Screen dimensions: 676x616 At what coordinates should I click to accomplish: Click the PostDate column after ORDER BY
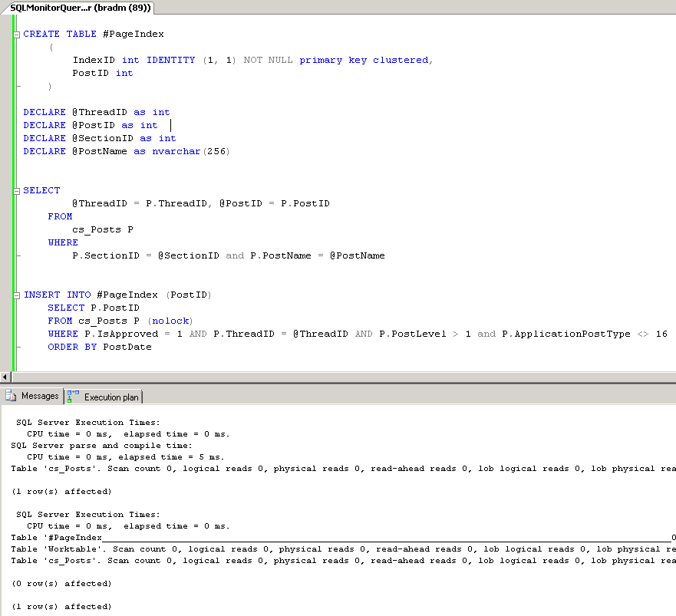(x=127, y=347)
